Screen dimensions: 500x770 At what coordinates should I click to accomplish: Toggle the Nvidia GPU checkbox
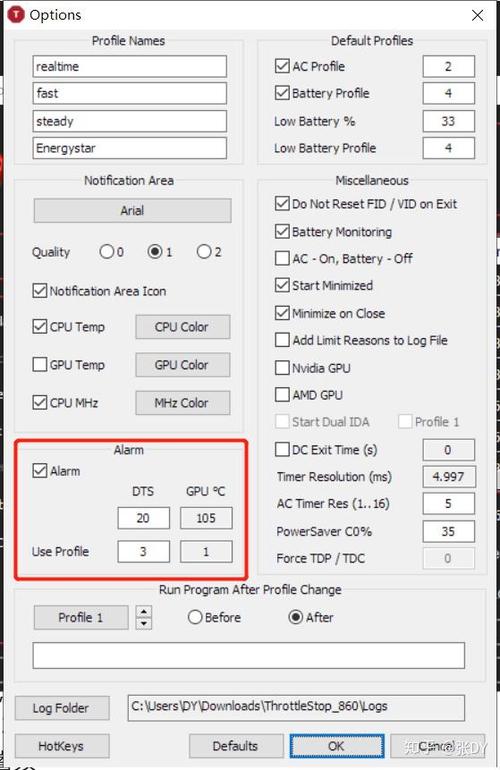click(282, 368)
